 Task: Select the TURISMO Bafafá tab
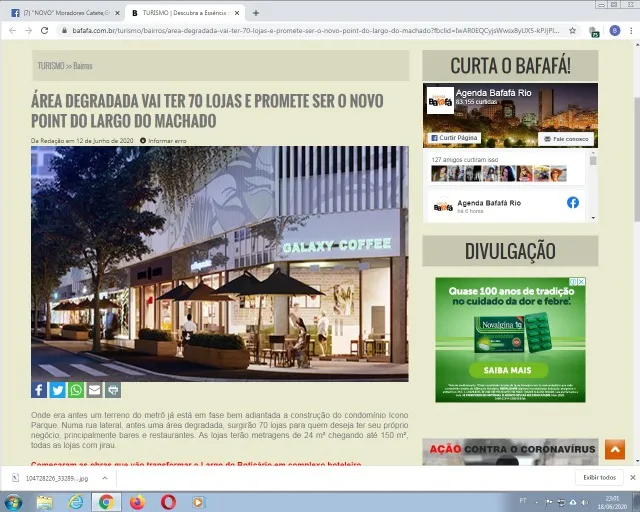[184, 13]
